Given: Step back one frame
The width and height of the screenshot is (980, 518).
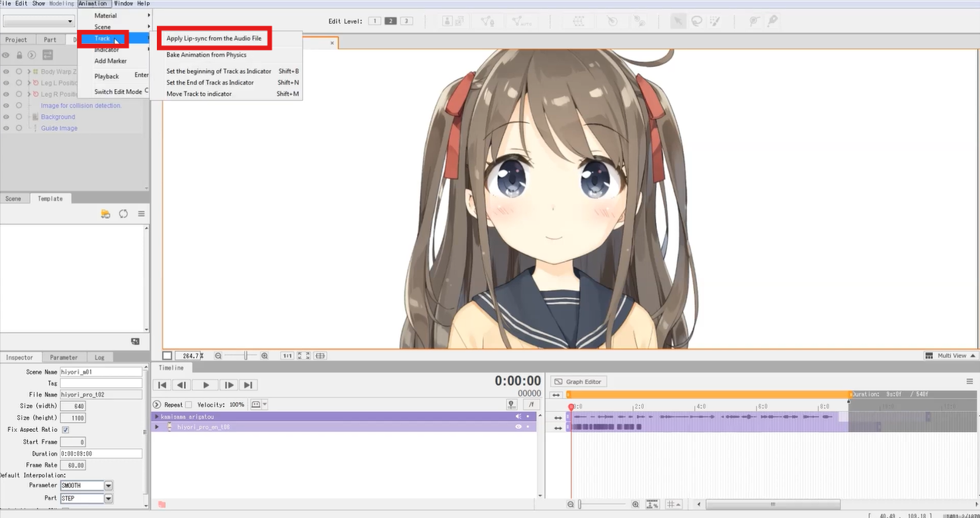Looking at the screenshot, I should coord(182,385).
